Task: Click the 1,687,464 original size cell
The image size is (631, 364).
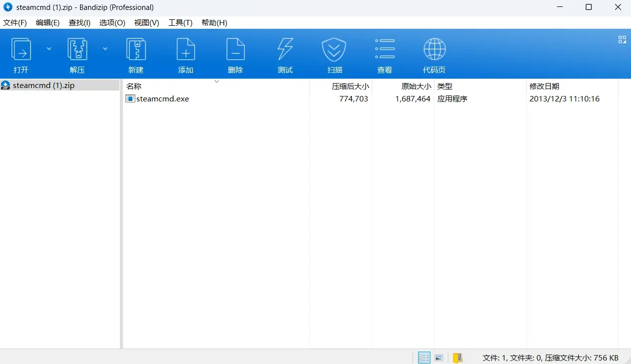Action: coord(413,98)
